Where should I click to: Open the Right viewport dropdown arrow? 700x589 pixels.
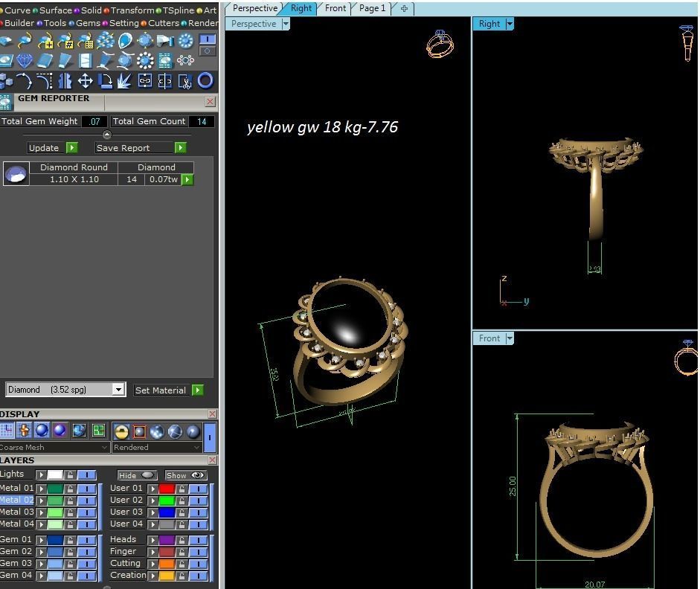tap(510, 24)
